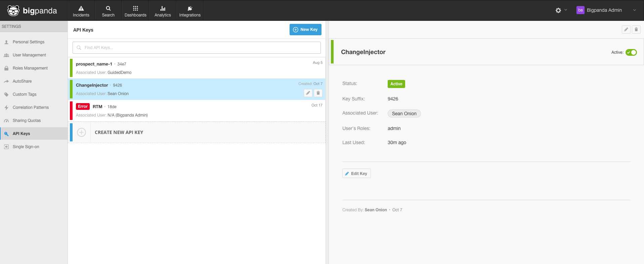The image size is (644, 264).
Task: Click the User Management group icon
Action: click(6, 55)
